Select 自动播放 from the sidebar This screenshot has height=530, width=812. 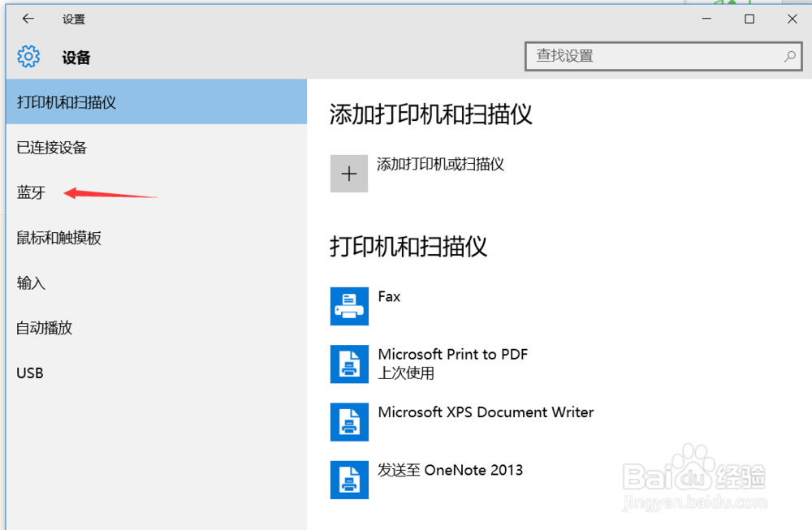(x=43, y=328)
